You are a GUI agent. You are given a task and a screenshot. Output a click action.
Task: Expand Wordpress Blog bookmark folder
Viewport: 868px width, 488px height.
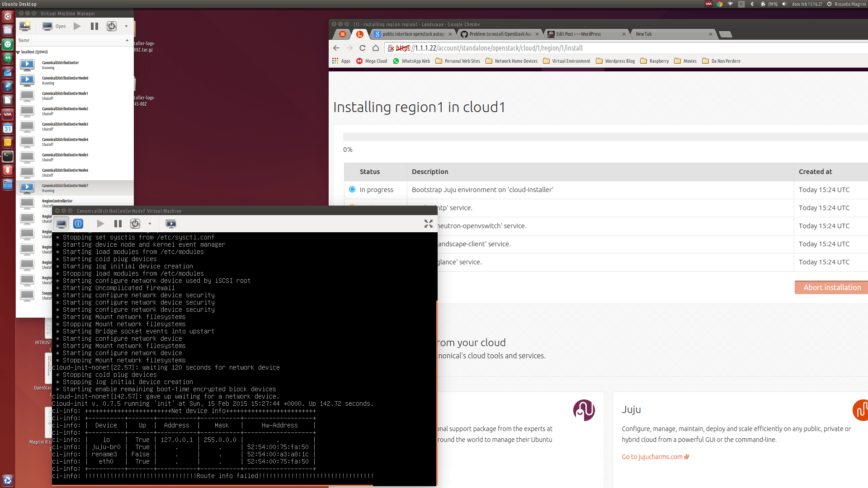tap(615, 61)
